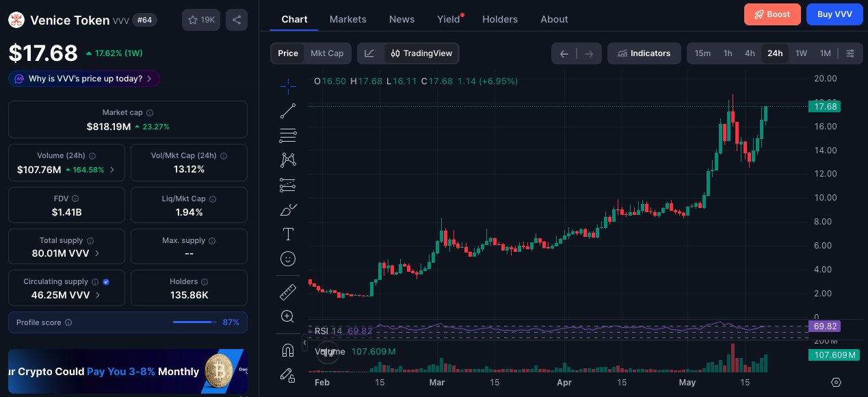Select the brush drawing tool

tap(288, 209)
